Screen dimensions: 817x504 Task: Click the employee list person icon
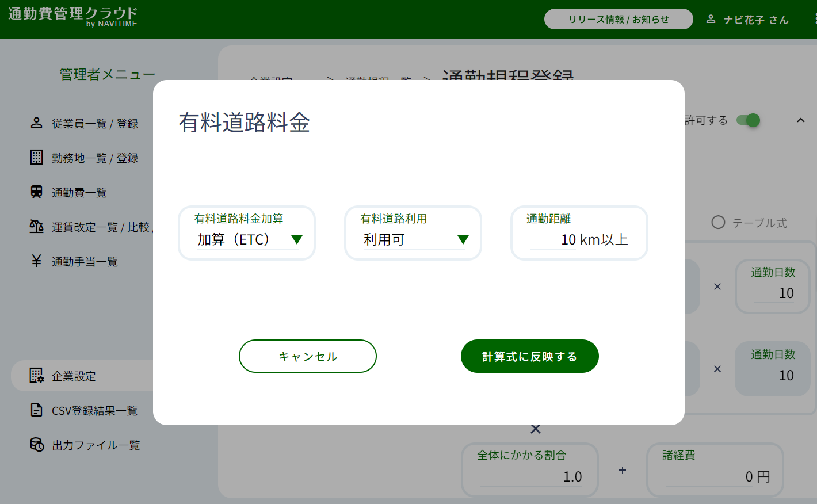pos(36,123)
